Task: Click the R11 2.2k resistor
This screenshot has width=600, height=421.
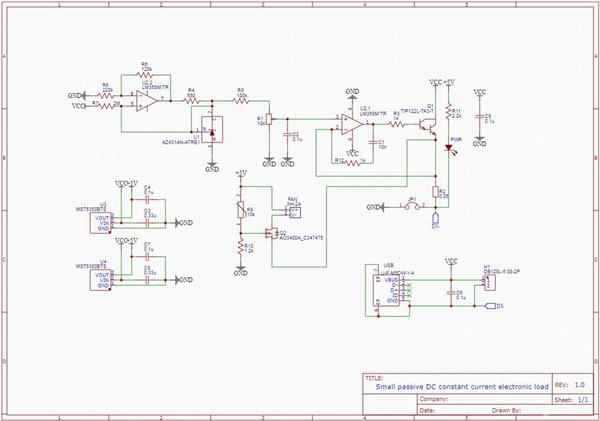Action: (450, 112)
